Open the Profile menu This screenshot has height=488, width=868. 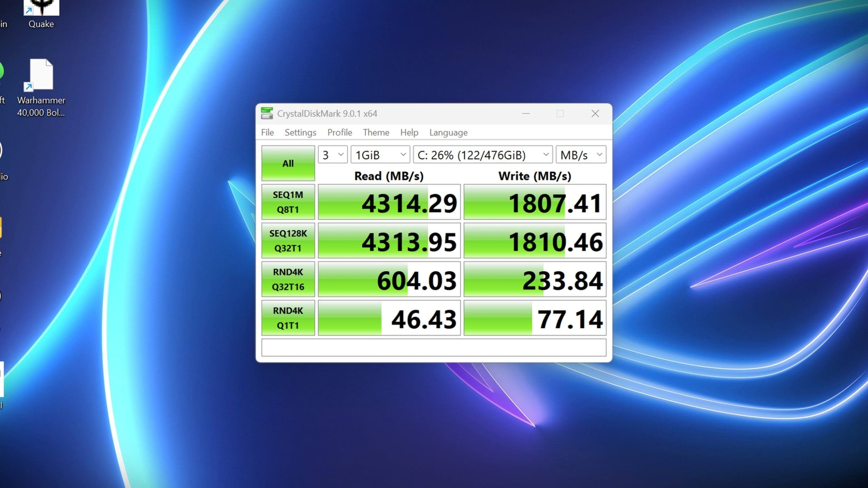click(x=340, y=133)
